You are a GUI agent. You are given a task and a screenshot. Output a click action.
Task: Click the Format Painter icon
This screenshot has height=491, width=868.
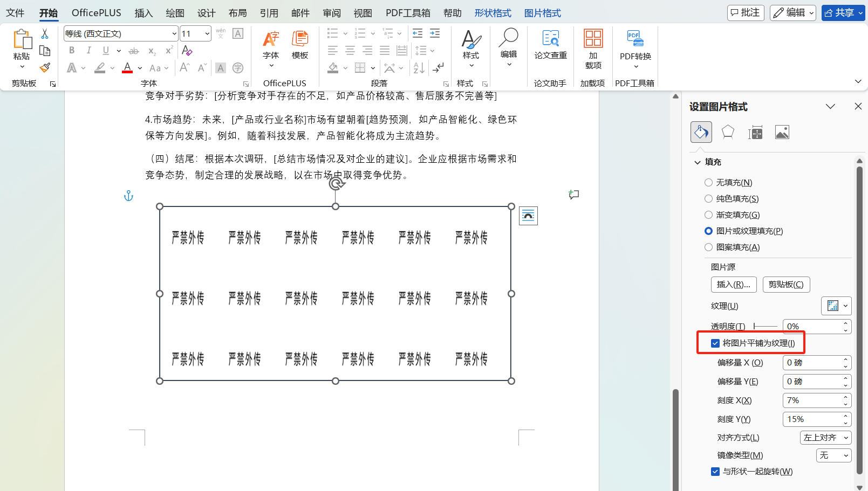coord(45,67)
